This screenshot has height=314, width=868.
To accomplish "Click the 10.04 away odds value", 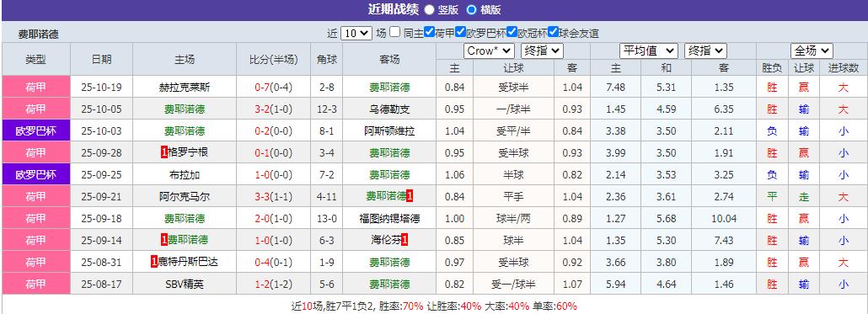I will tap(724, 218).
